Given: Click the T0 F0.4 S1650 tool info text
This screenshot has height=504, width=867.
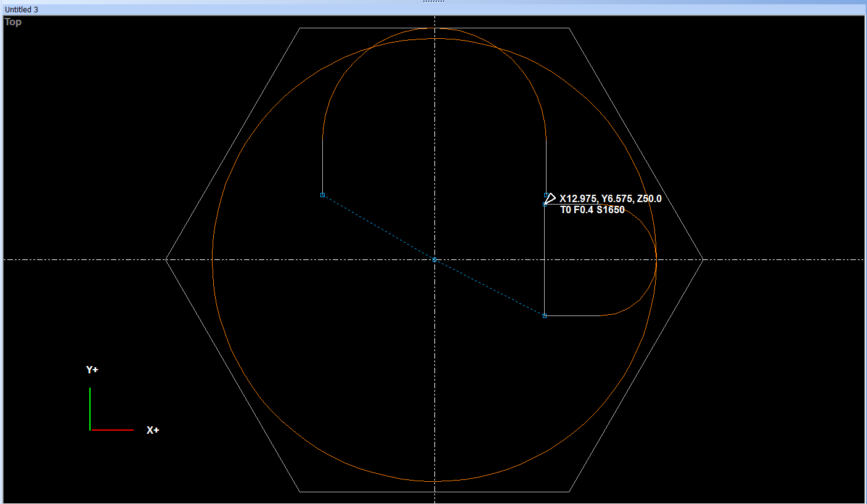Looking at the screenshot, I should point(592,209).
